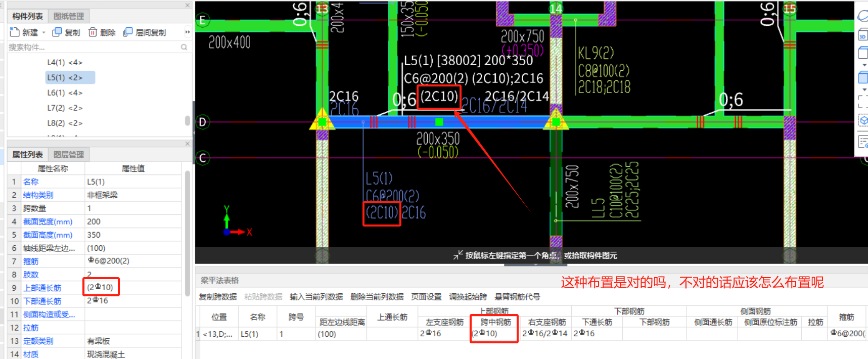Select component L7(2) <2> in list

click(x=65, y=108)
